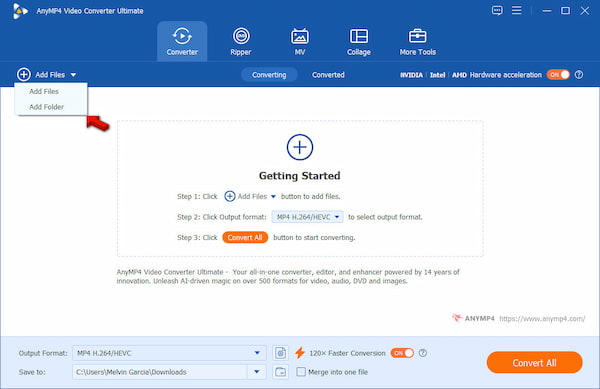Collapse the Add Files dropdown arrow in toolbar
600x389 pixels.
[x=73, y=75]
